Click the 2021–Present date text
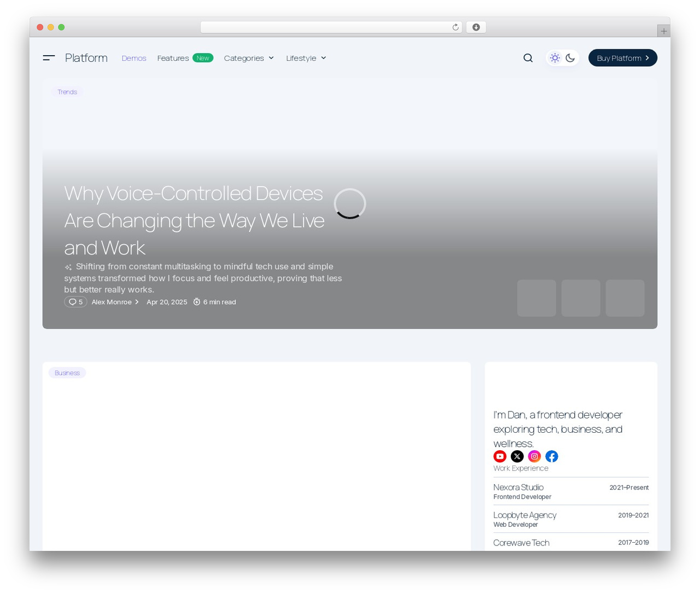700x593 pixels. 629,487
